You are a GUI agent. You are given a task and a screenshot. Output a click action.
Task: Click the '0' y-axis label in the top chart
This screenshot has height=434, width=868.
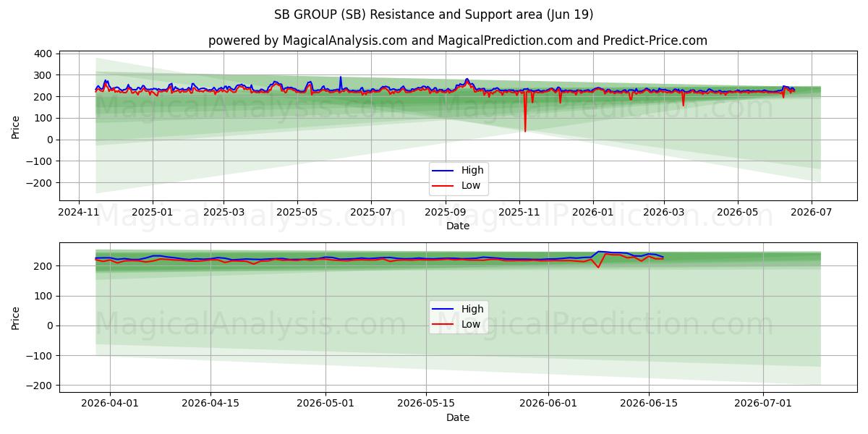pyautogui.click(x=48, y=140)
